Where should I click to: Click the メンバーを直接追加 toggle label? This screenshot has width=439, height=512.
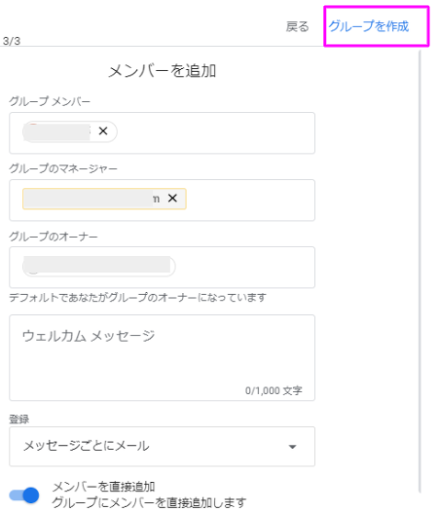pyautogui.click(x=104, y=487)
